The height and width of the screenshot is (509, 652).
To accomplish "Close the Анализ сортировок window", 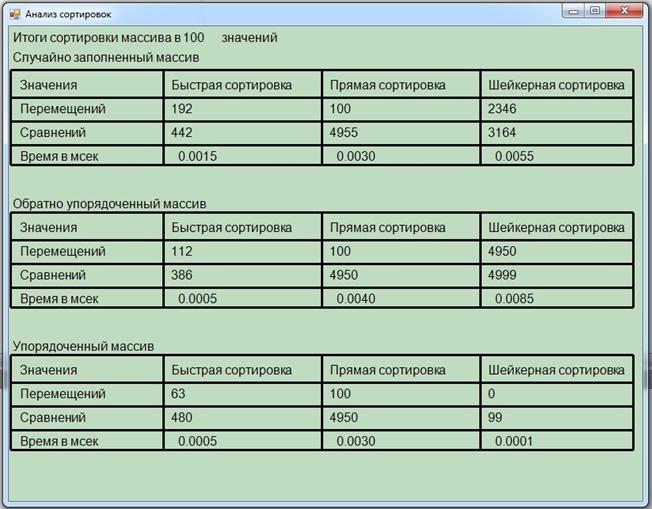I will tap(624, 11).
